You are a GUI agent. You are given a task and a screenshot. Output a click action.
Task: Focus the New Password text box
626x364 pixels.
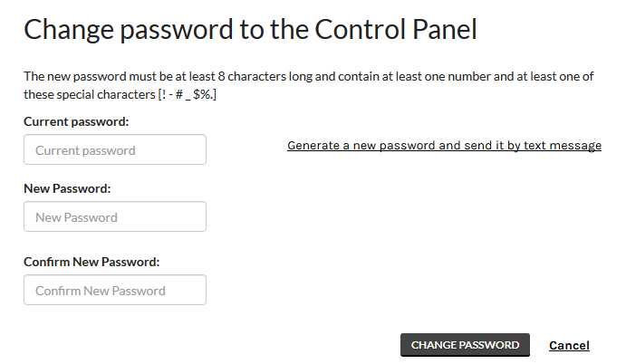tap(115, 217)
